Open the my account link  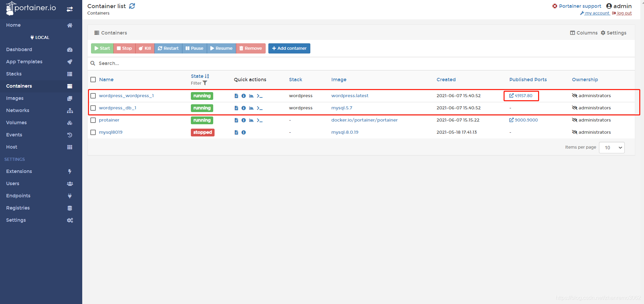tap(595, 13)
